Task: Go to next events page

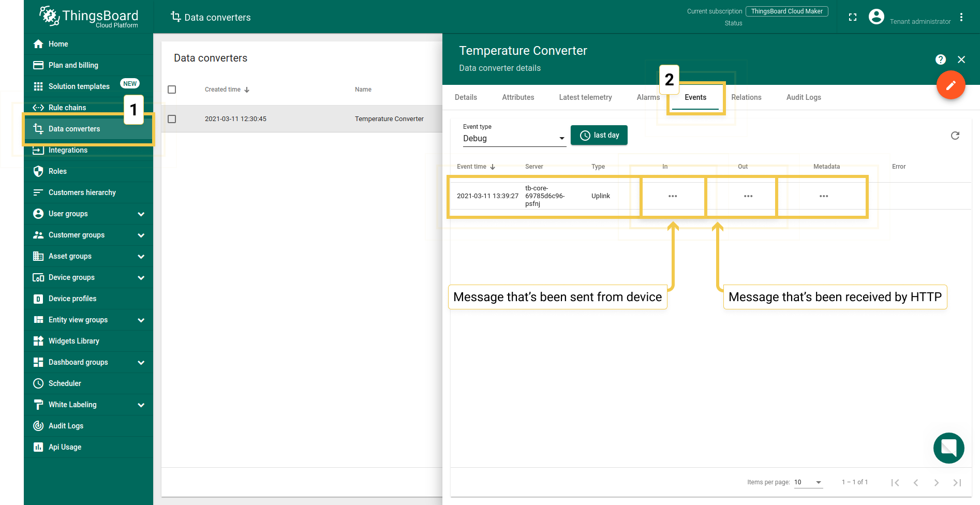Action: click(x=937, y=482)
